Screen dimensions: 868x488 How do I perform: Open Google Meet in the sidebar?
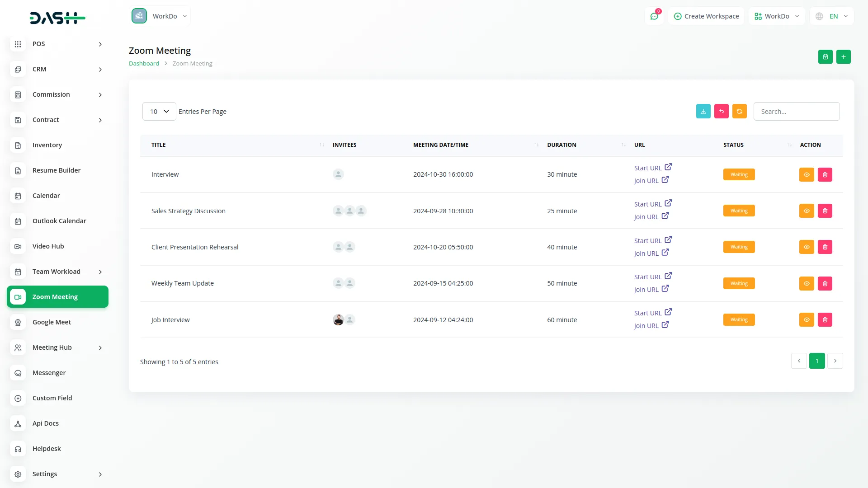tap(52, 322)
